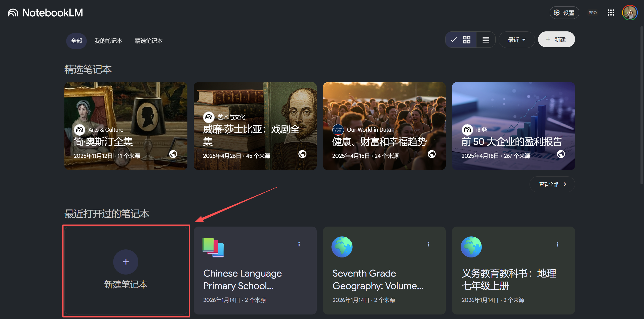644x319 pixels.
Task: Switch to list view layout
Action: (x=486, y=39)
